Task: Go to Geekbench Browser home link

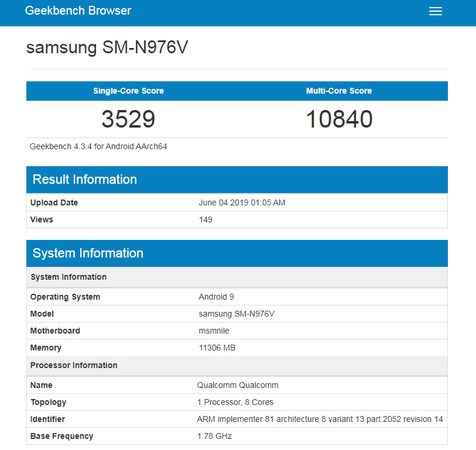Action: [78, 11]
